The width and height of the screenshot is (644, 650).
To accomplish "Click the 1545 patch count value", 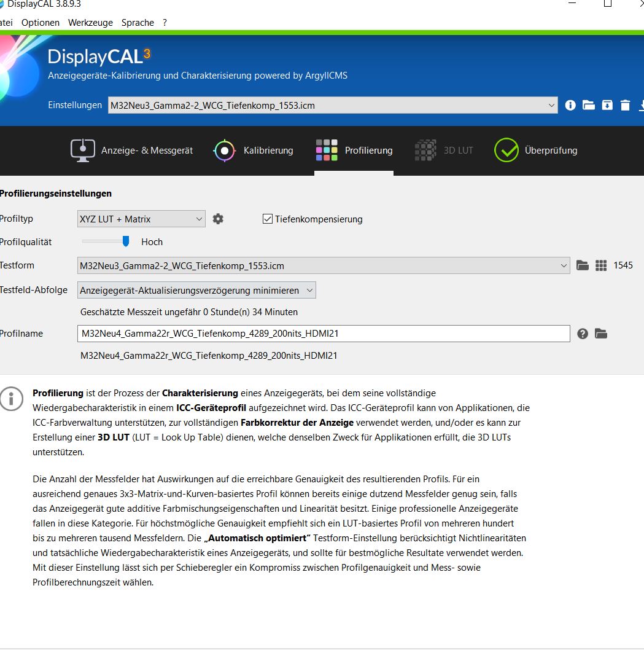I will tap(623, 265).
